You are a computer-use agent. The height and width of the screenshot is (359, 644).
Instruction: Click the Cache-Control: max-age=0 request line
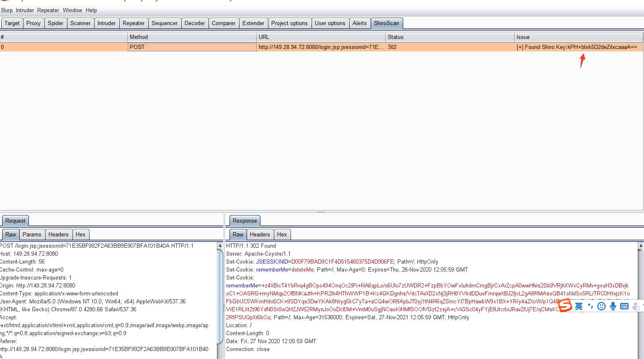(x=32, y=269)
